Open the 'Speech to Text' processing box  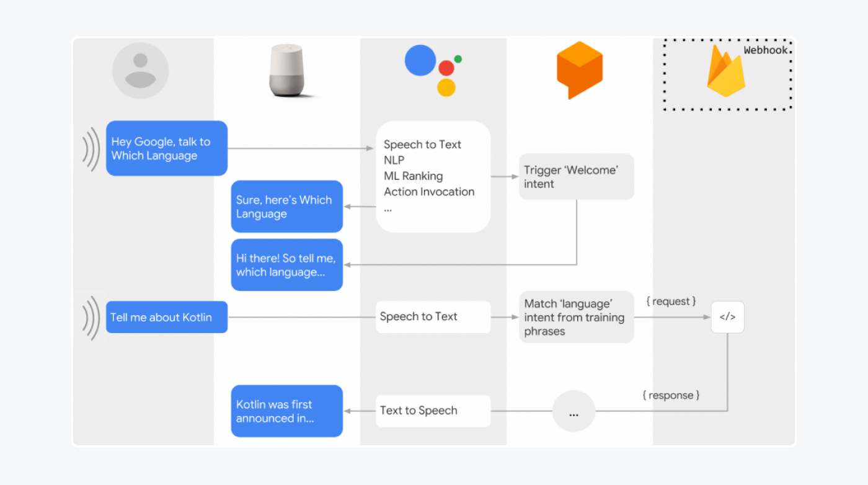click(x=433, y=317)
